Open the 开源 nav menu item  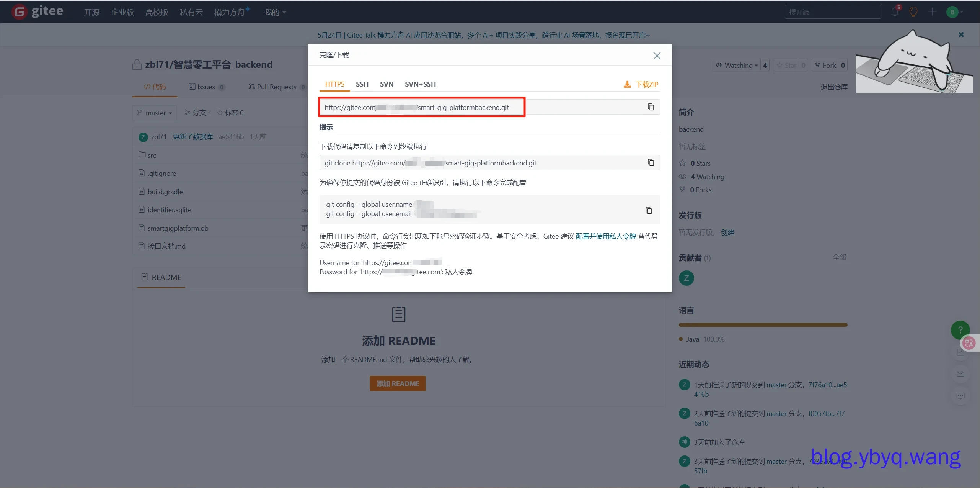(x=92, y=12)
